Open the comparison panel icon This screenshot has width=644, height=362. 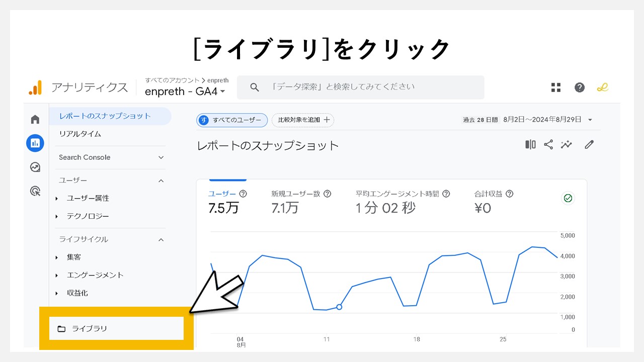tap(530, 144)
